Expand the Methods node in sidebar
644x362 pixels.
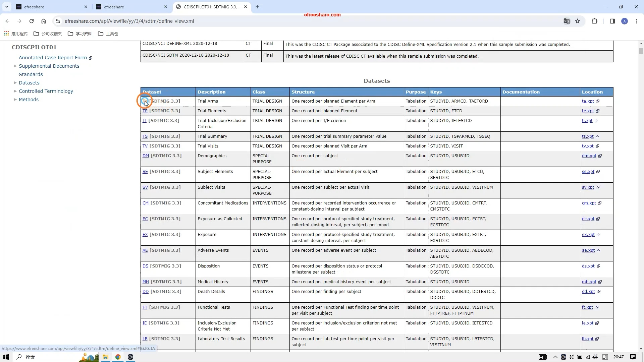15,100
